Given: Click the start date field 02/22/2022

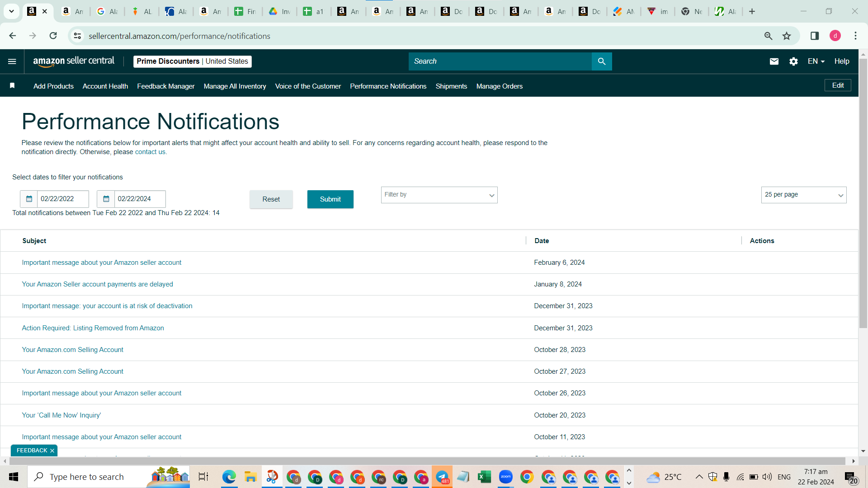Looking at the screenshot, I should click(x=63, y=199).
